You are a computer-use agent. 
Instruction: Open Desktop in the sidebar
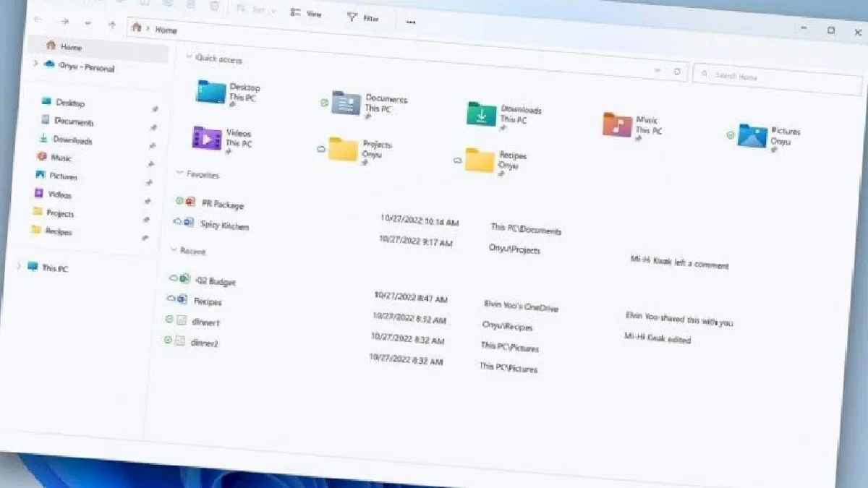point(64,103)
